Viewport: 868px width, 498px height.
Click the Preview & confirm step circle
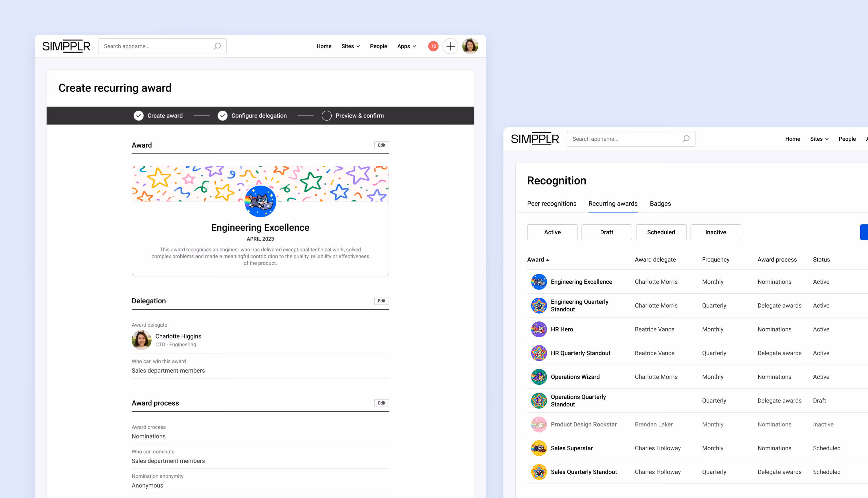pyautogui.click(x=327, y=116)
